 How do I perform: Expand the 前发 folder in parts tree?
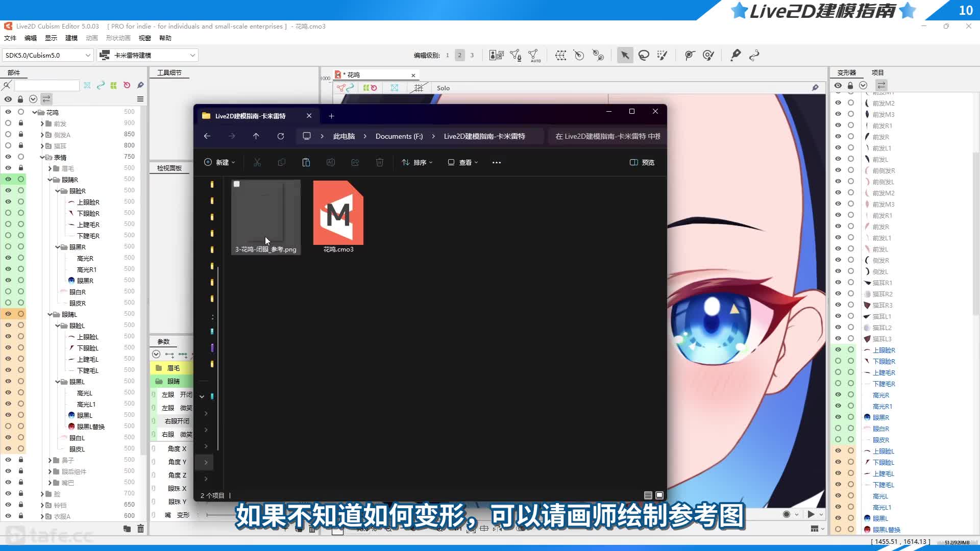point(42,123)
